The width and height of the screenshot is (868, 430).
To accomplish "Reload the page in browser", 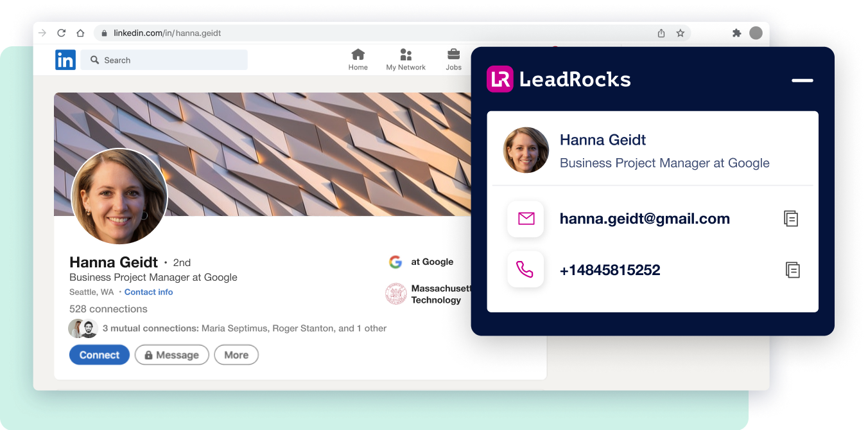I will (x=62, y=33).
